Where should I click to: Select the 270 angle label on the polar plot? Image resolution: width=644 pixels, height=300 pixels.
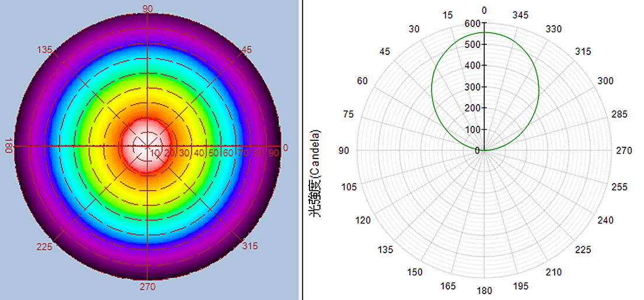pyautogui.click(x=624, y=150)
